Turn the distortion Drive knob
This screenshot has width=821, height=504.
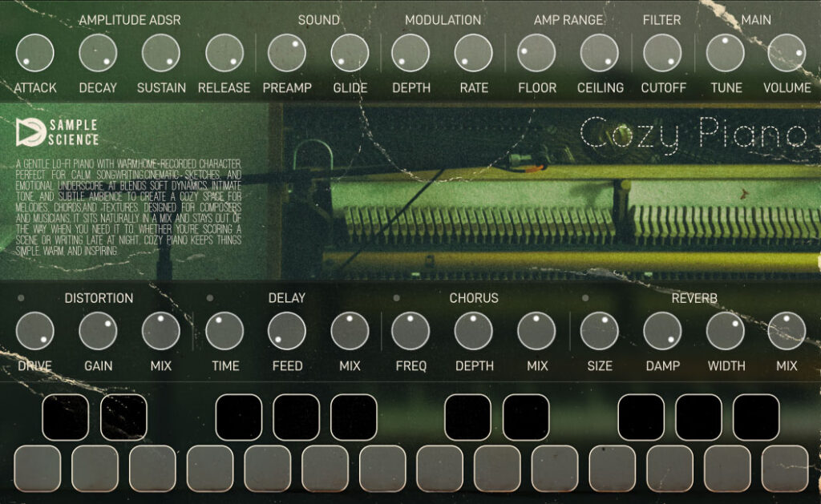36,331
